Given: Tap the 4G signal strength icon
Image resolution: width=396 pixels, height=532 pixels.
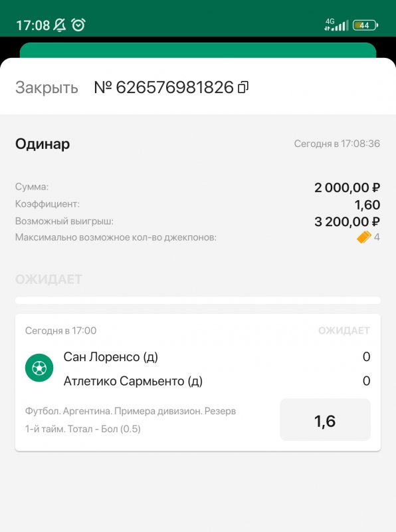Looking at the screenshot, I should (336, 25).
